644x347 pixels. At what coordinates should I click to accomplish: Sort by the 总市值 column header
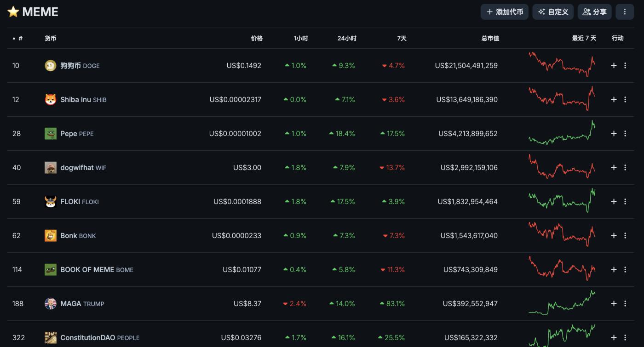490,39
